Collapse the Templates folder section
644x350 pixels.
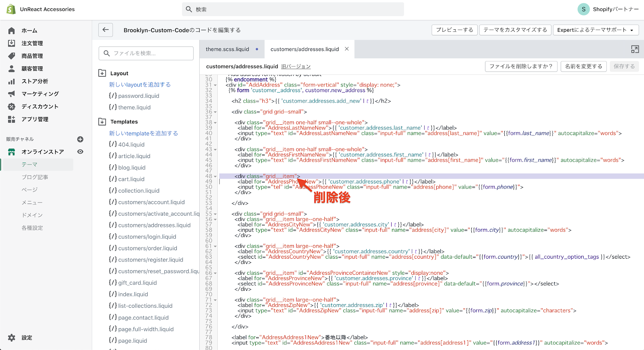coord(102,121)
